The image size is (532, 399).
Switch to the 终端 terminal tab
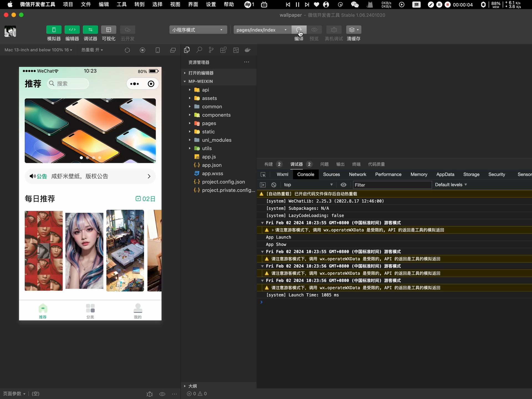click(x=356, y=164)
